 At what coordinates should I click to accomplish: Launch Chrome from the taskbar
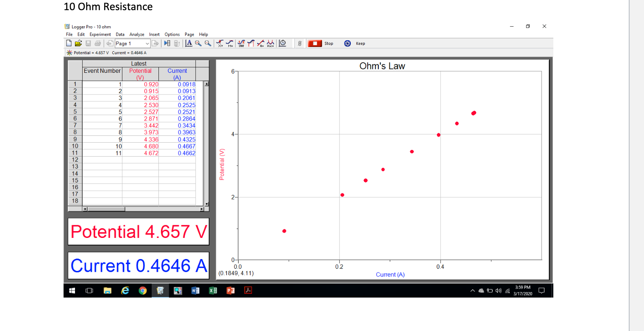(143, 290)
